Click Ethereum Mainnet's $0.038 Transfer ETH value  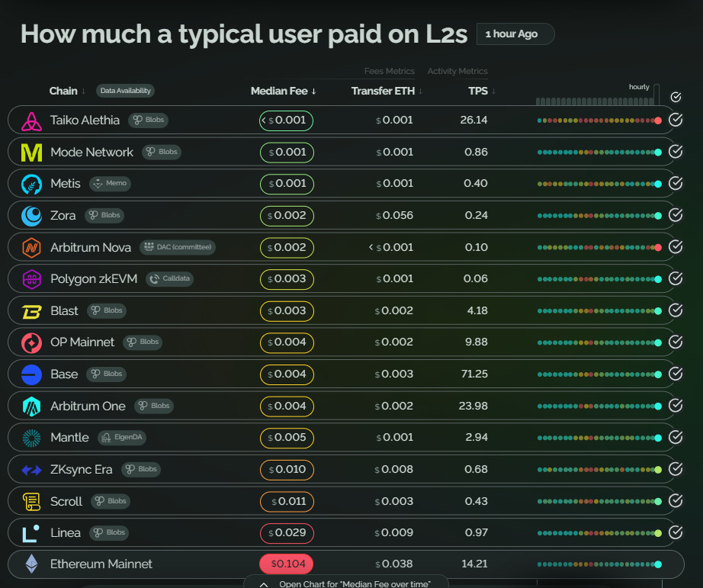394,564
